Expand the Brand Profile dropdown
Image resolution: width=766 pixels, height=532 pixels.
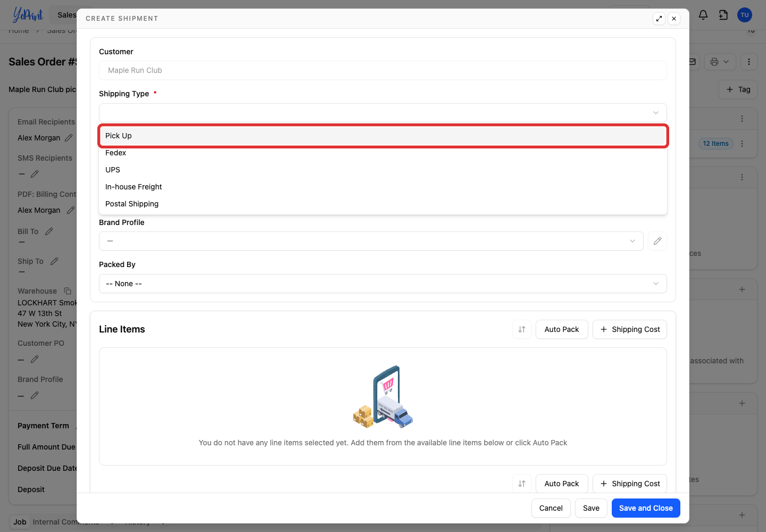371,241
